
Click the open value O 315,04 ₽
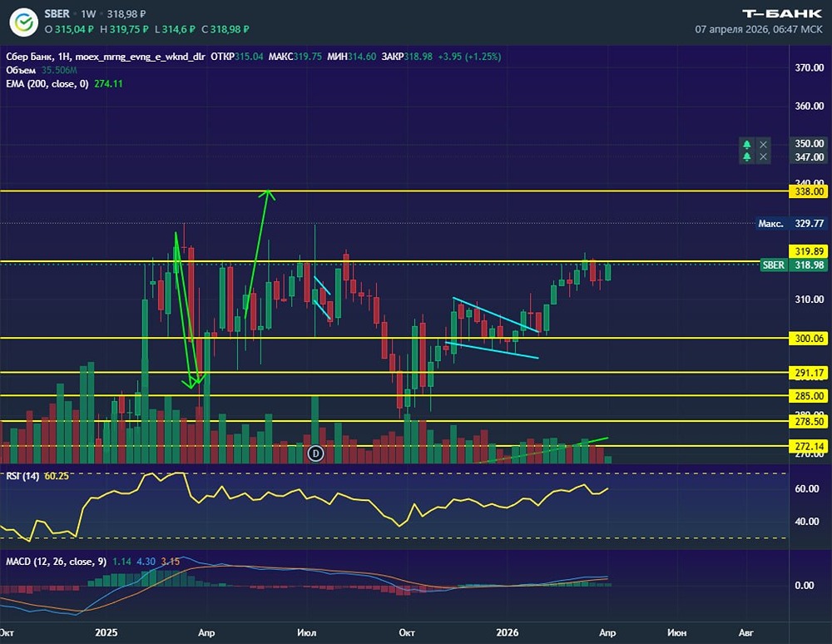[x=70, y=29]
